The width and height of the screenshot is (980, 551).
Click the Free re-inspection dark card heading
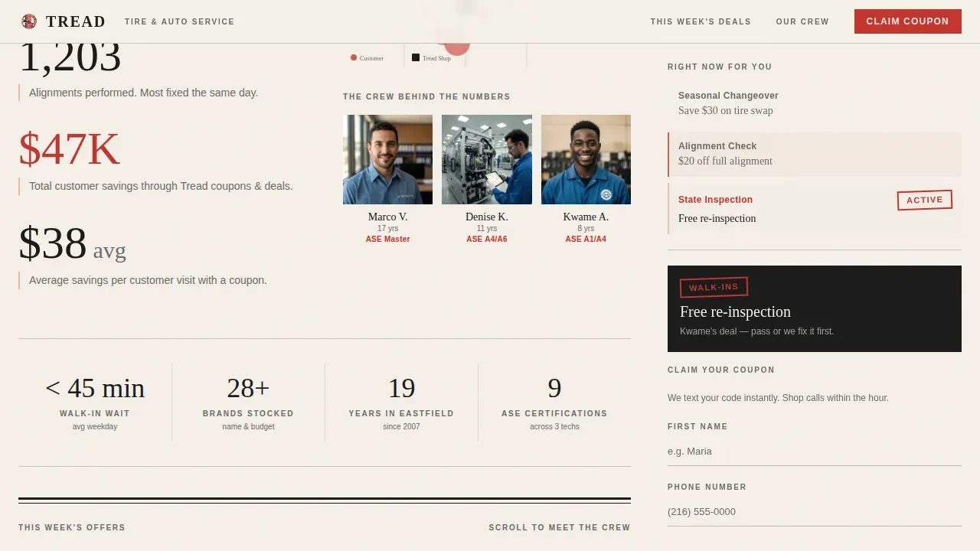(735, 311)
